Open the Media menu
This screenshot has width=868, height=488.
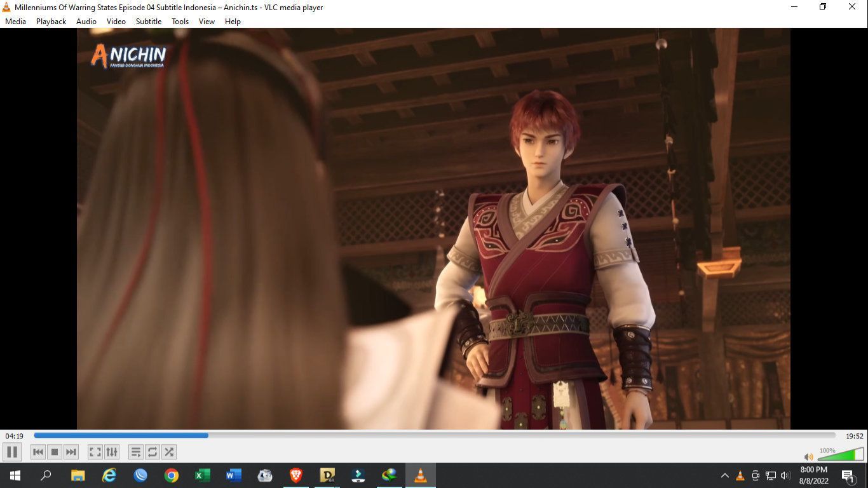(x=16, y=21)
